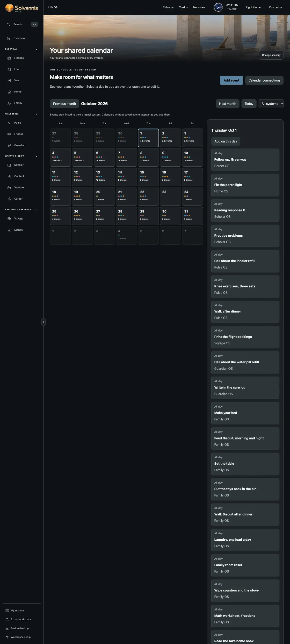Go to Next month
This screenshot has width=290, height=644.
(228, 104)
